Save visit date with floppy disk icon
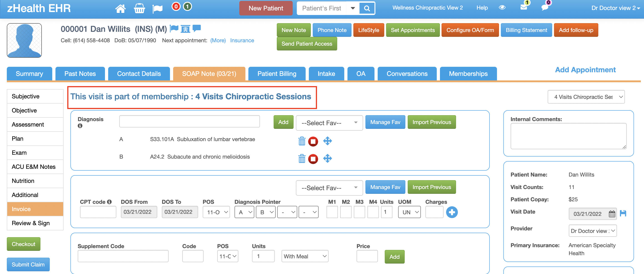 coord(623,213)
